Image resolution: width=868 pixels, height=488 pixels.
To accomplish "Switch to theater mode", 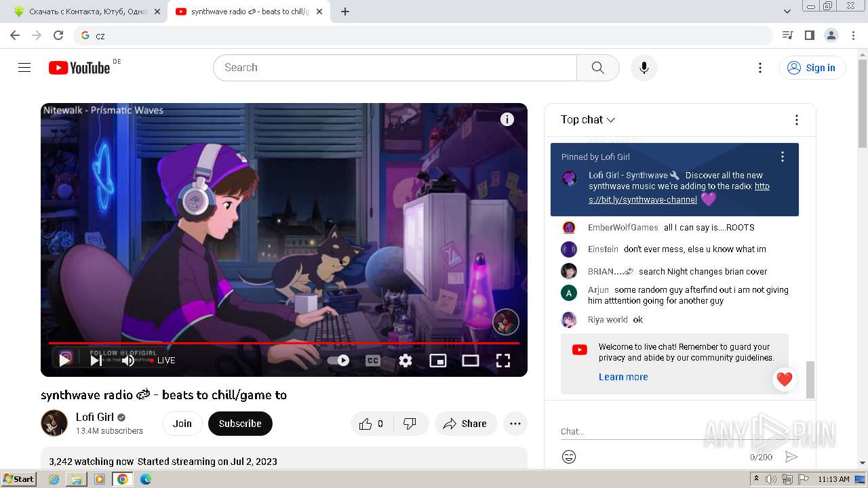I will pos(471,361).
